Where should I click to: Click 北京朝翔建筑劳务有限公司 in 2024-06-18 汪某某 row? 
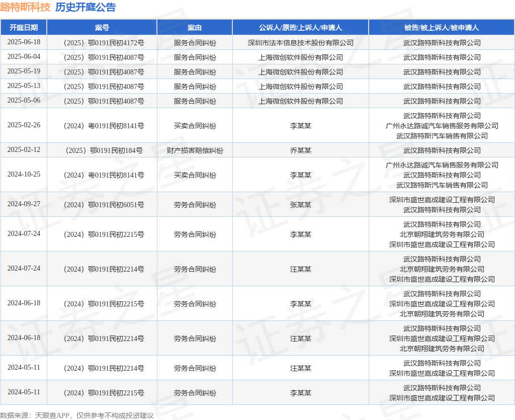(x=442, y=349)
